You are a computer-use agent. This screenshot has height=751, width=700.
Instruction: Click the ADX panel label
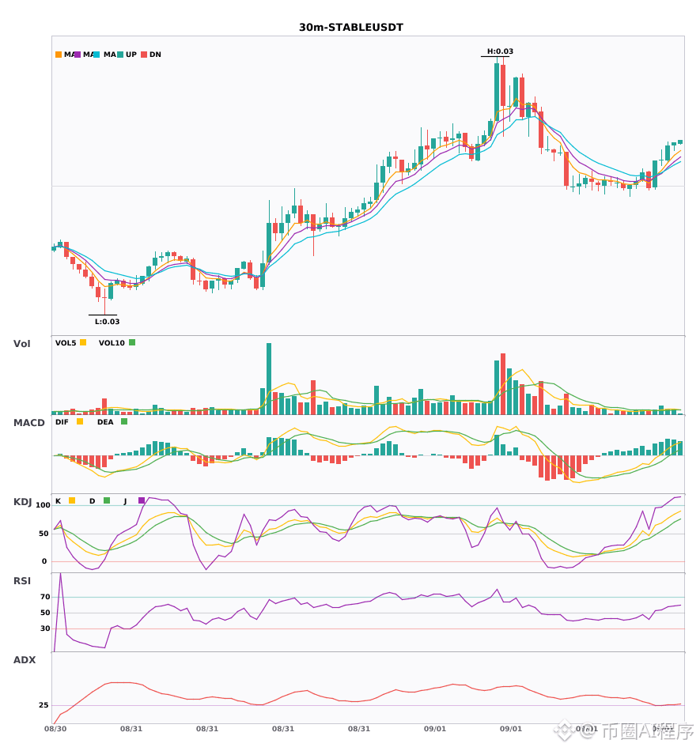click(x=25, y=660)
